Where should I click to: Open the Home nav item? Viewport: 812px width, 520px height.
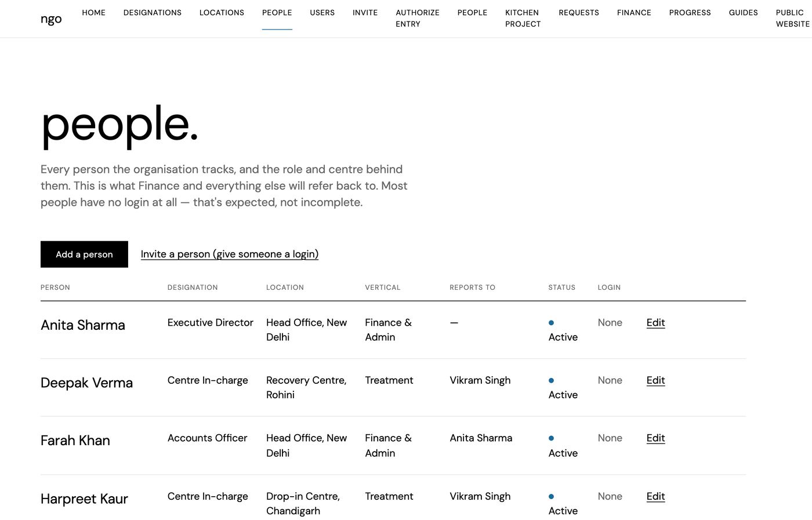click(x=93, y=13)
